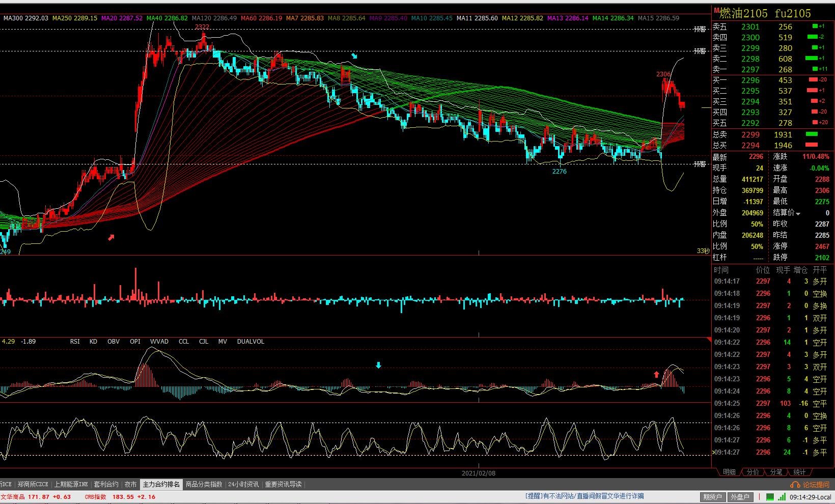This screenshot has height=504, width=835.
Task: Select the DUALVOL indicator
Action: [x=250, y=342]
